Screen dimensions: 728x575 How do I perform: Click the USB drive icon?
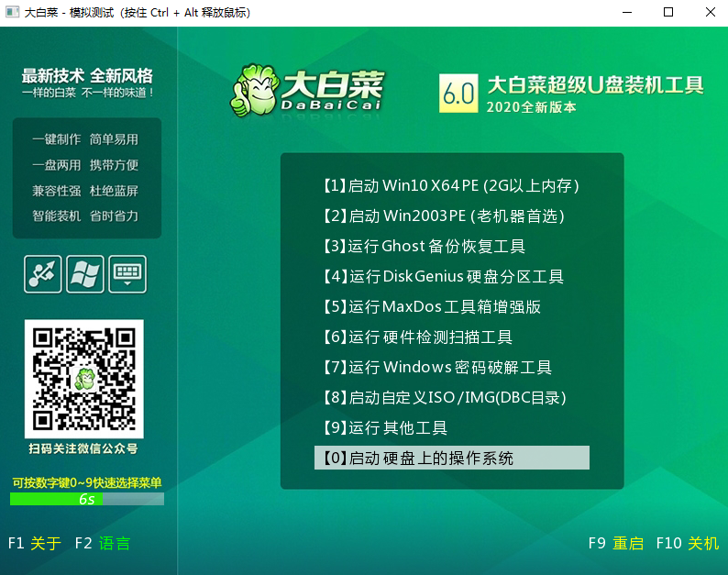coord(43,274)
